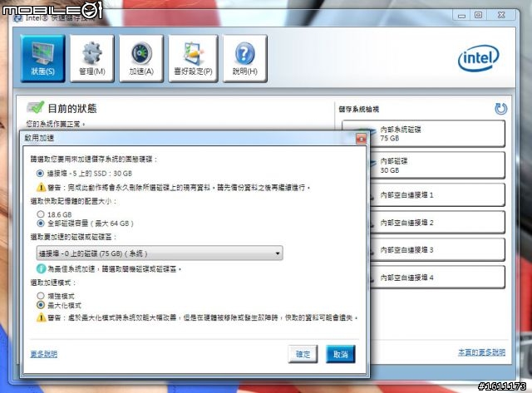The width and height of the screenshot is (532, 393).
Task: Click the Intel logo
Action: (x=479, y=58)
